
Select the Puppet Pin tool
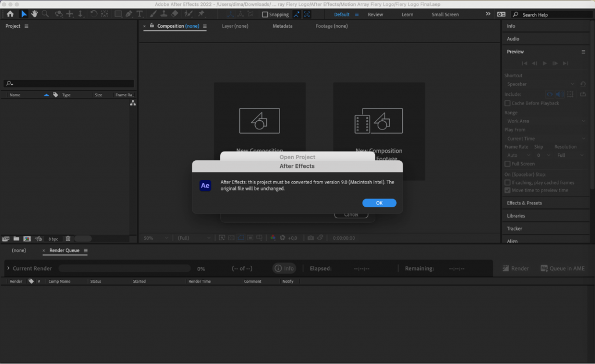point(202,15)
